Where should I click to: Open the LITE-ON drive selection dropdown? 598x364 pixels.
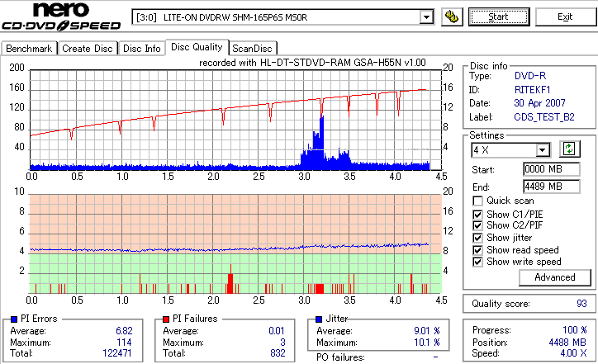[x=426, y=17]
